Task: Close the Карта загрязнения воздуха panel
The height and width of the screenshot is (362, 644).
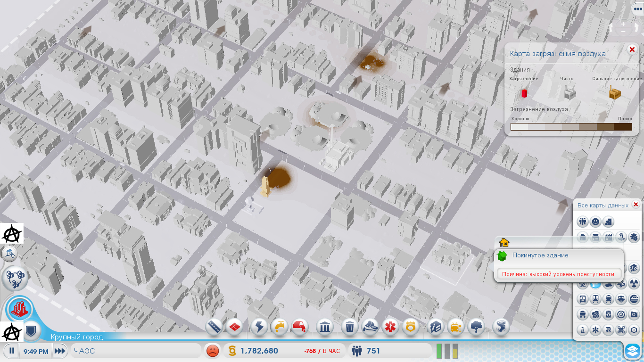Action: (x=632, y=49)
